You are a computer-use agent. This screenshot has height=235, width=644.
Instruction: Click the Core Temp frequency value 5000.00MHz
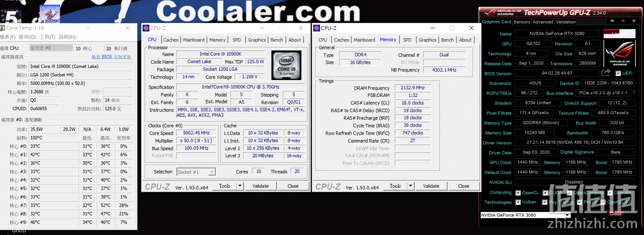[80, 83]
